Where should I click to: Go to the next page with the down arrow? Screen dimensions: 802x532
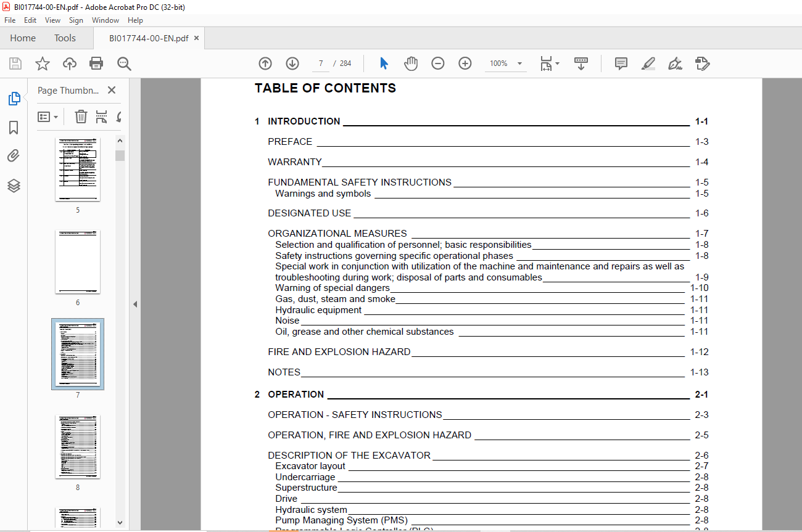pyautogui.click(x=292, y=63)
